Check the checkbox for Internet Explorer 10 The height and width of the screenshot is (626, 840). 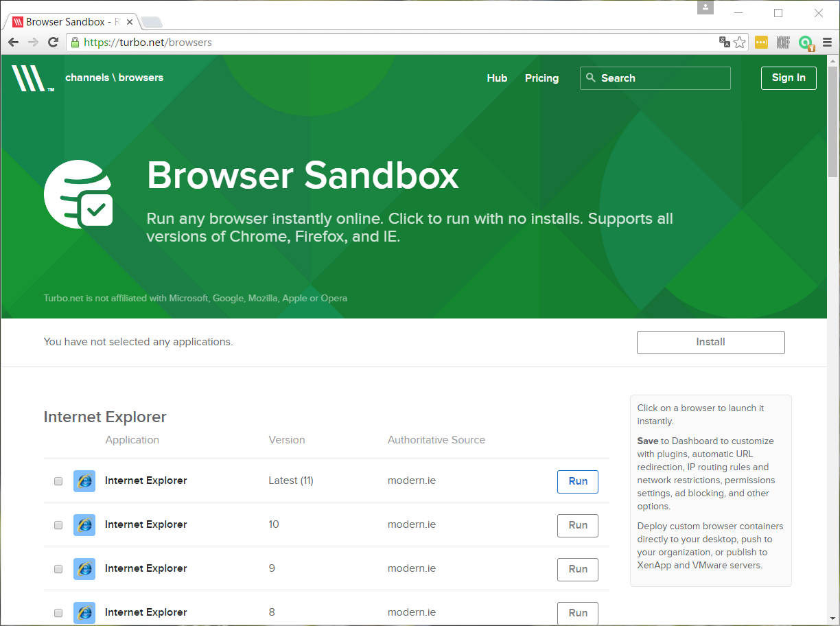[58, 525]
